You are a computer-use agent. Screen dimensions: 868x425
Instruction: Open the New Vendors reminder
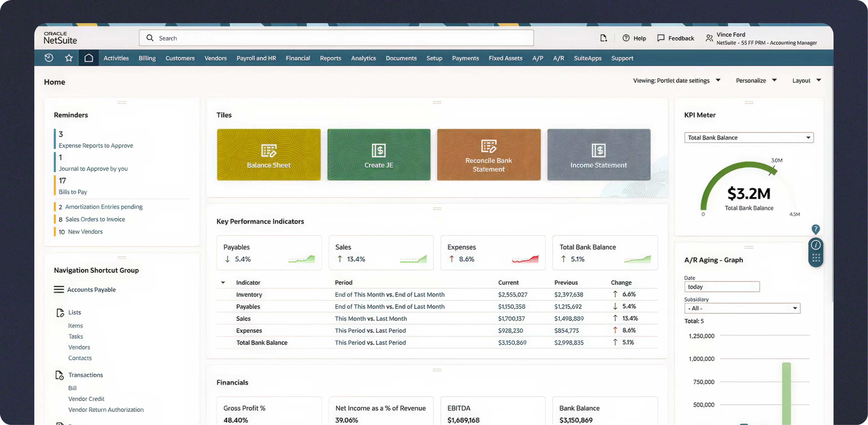[x=85, y=232]
